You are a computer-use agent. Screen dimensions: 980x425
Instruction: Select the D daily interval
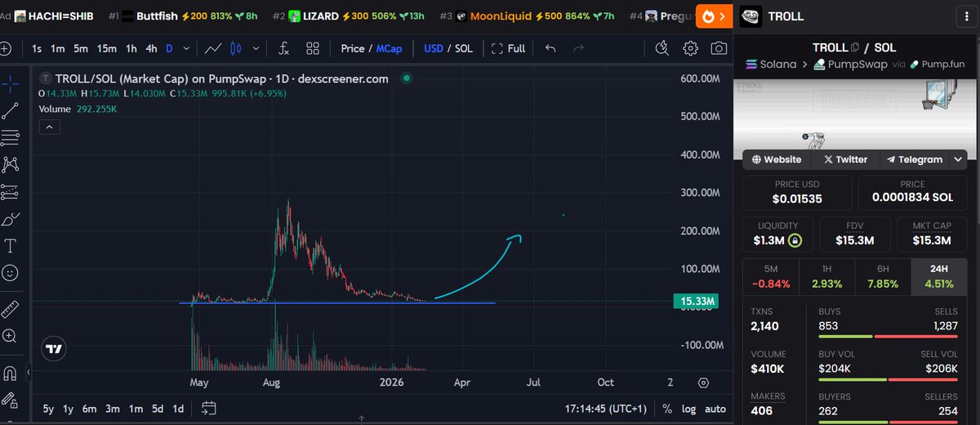[170, 49]
